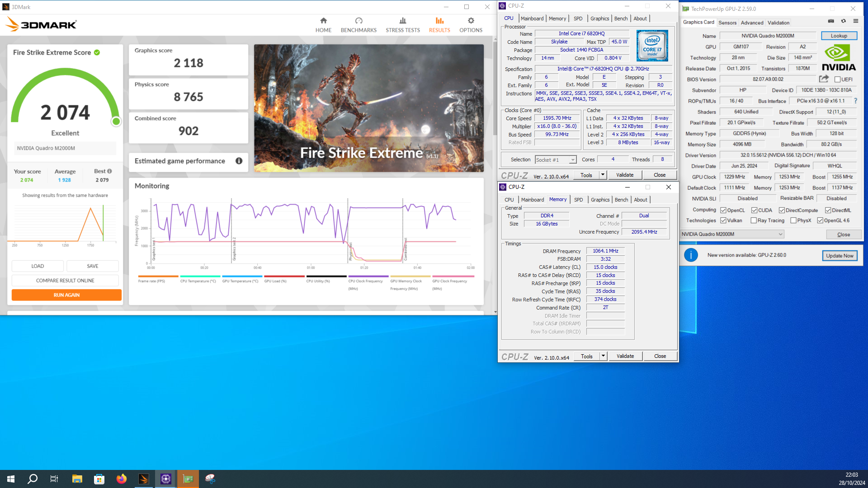Click the Lookup button in GPU-Z
The height and width of the screenshot is (488, 868).
click(x=839, y=36)
